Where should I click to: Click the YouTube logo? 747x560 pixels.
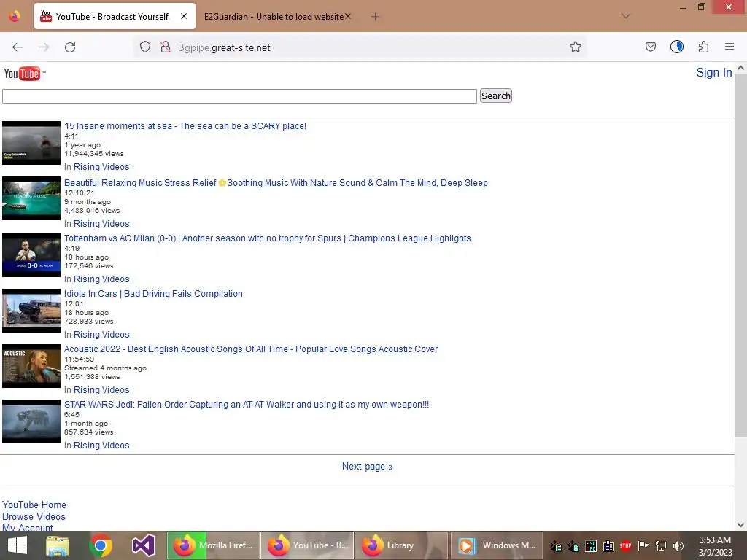(x=24, y=74)
